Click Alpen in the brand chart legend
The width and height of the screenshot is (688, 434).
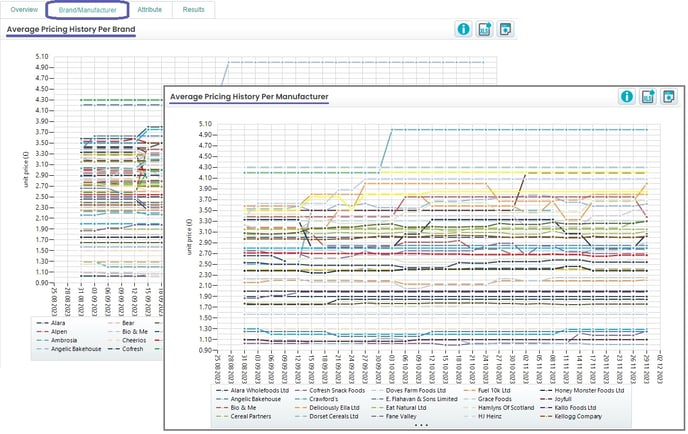(x=52, y=332)
